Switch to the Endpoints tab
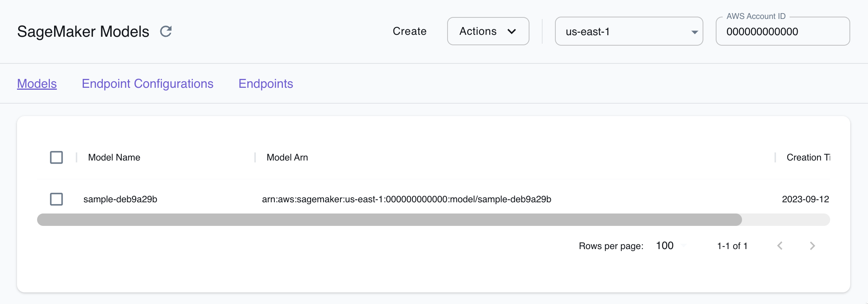This screenshot has height=304, width=868. (266, 84)
